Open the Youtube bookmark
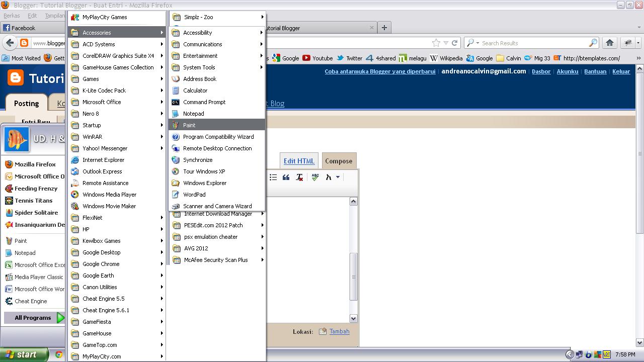Screen dimensions: 644x362 (317, 58)
